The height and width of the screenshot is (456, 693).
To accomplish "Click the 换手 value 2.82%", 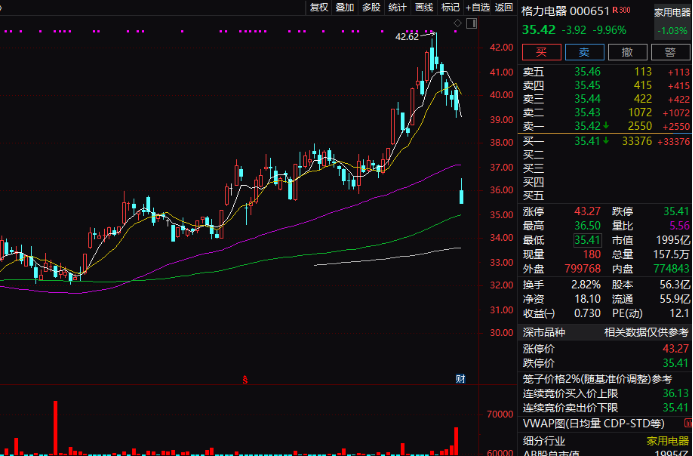I will 586,285.
